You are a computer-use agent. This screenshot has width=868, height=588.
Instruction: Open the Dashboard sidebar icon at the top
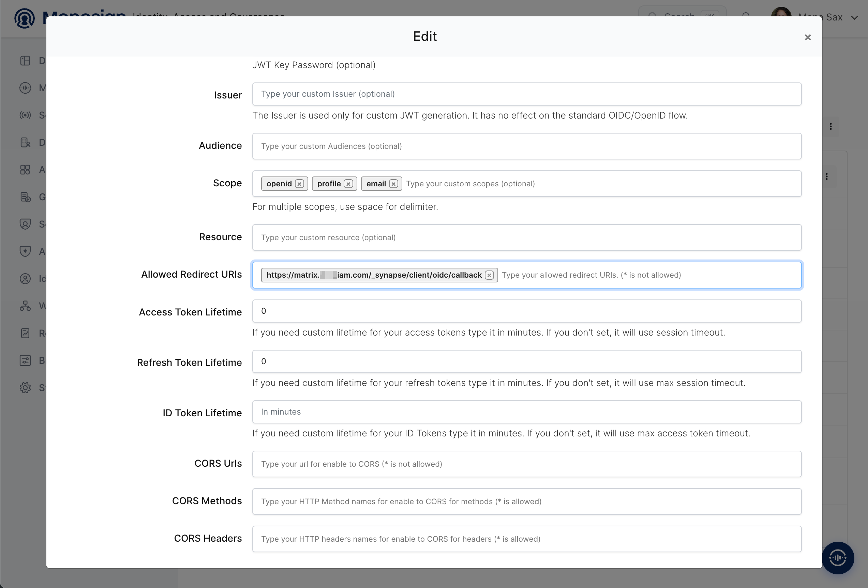(x=25, y=61)
